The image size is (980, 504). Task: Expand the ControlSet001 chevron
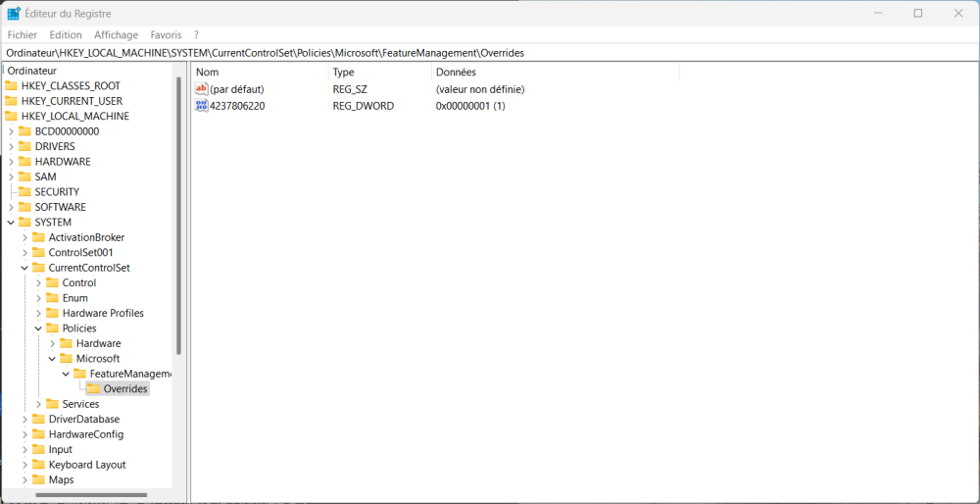(24, 253)
